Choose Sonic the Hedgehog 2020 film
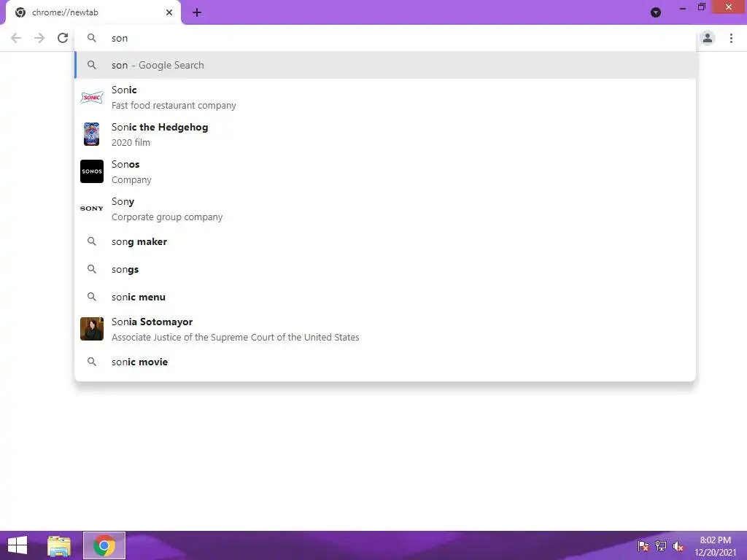The image size is (747, 560). [385, 135]
